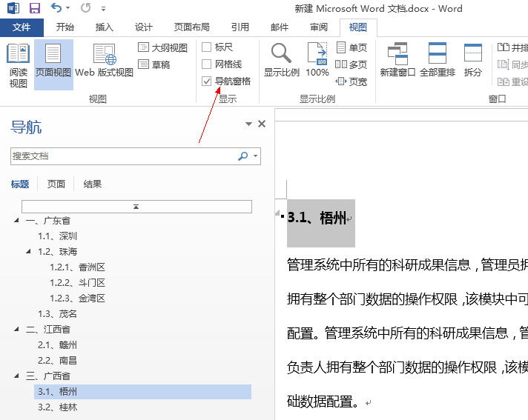528x420 pixels.
Task: Select heading 3.1、梧州 in navigation
Action: (x=143, y=391)
